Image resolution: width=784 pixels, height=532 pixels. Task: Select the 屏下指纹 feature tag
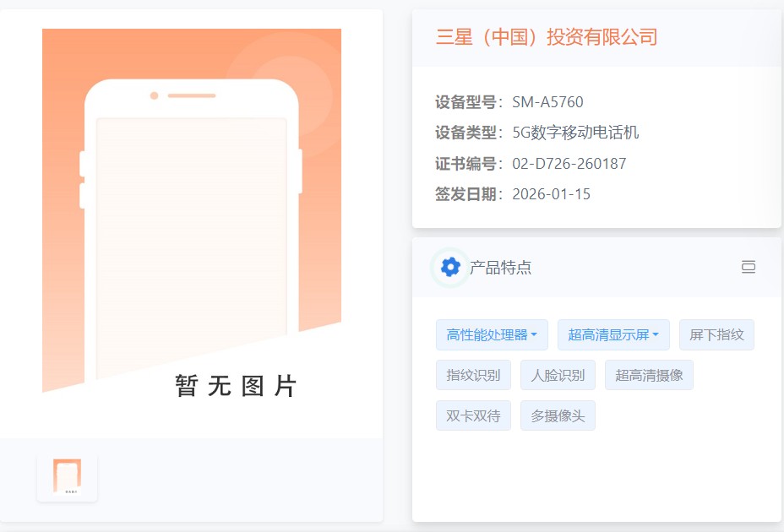pyautogui.click(x=716, y=334)
